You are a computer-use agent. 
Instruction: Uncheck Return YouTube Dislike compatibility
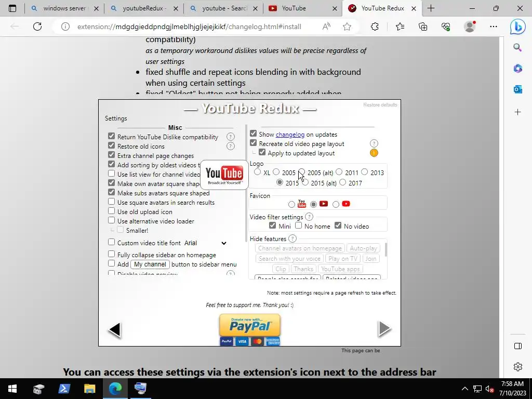pos(111,136)
